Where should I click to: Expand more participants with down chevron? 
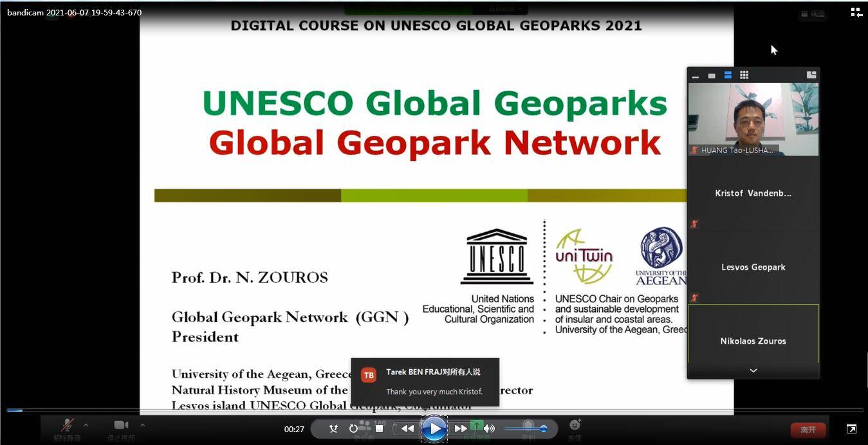(753, 370)
